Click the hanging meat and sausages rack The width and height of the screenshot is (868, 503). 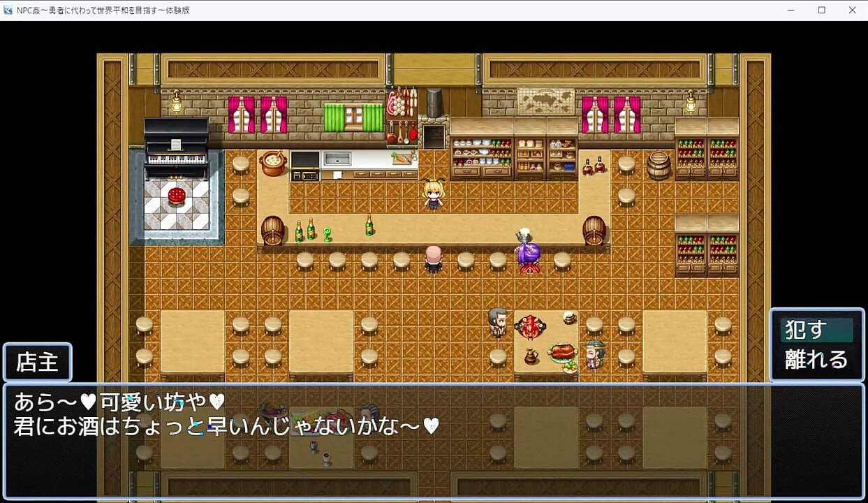pos(402,103)
